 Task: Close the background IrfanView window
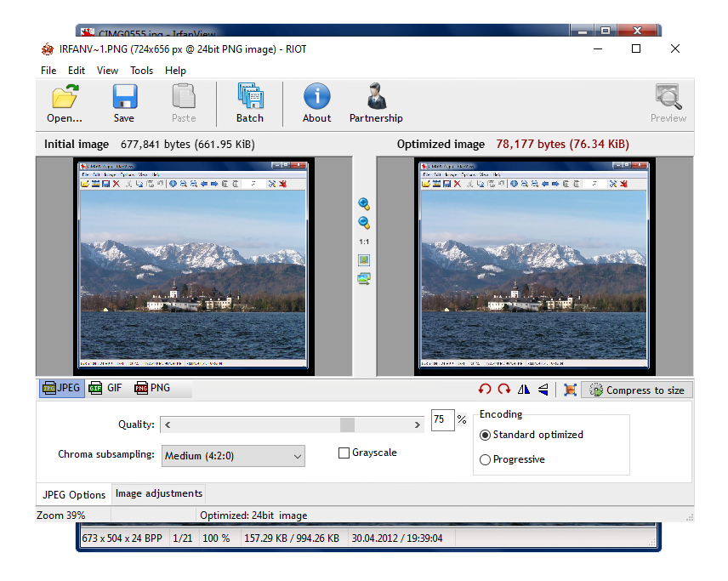tap(637, 31)
